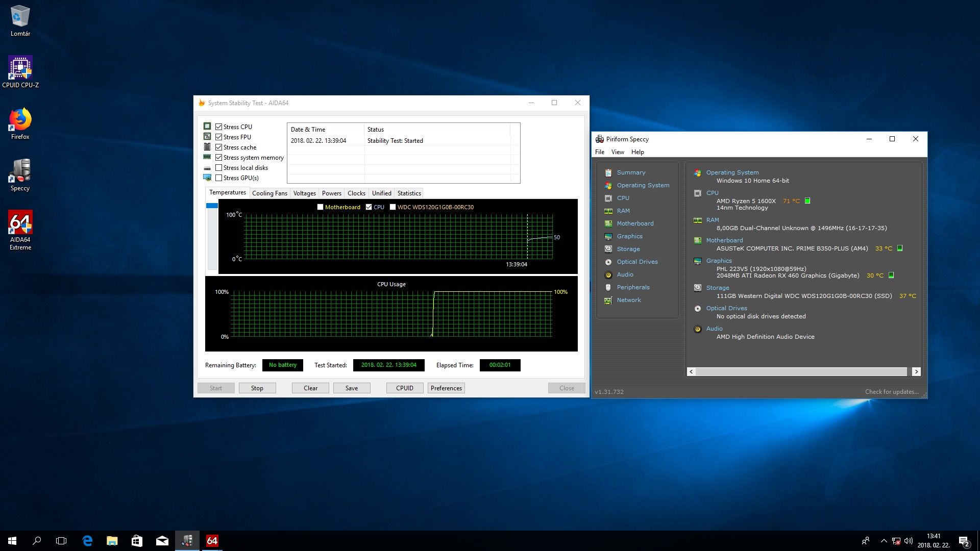Click the CPU chip icon in Speccy sidebar
Image resolution: width=980 pixels, height=551 pixels.
pyautogui.click(x=608, y=198)
